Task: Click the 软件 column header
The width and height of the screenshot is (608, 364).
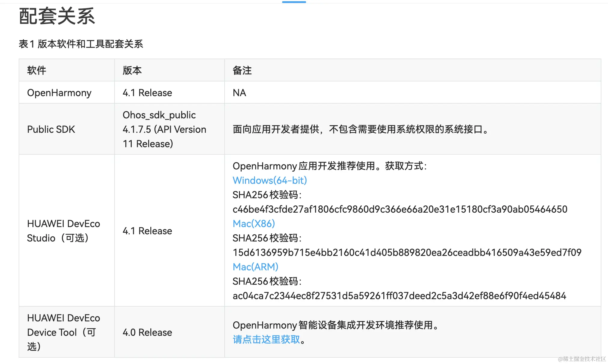Action: coord(36,70)
